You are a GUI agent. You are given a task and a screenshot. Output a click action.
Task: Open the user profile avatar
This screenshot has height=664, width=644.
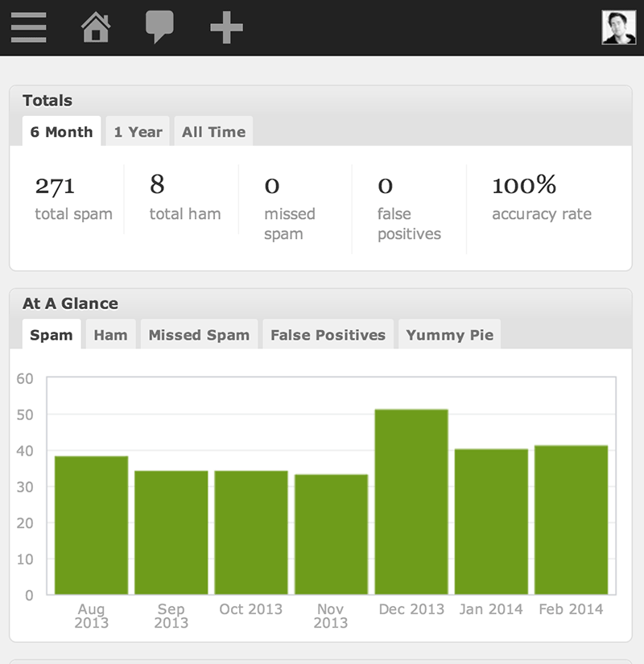pos(618,27)
